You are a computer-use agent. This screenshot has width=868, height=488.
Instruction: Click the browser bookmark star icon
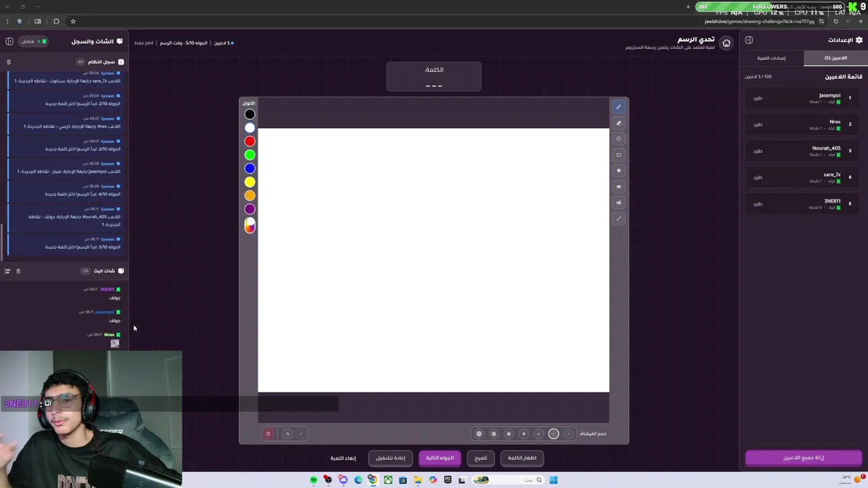click(73, 21)
